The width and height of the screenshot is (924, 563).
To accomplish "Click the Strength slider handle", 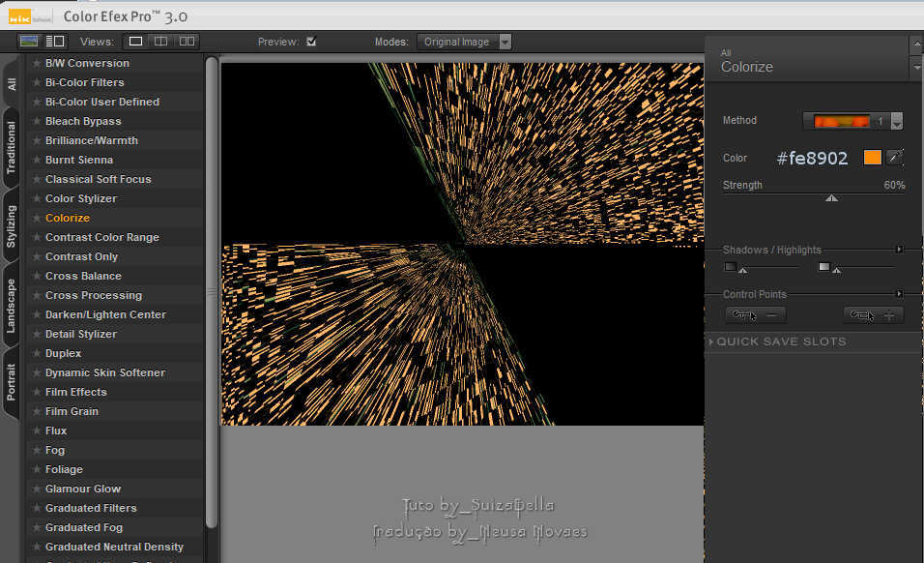I will (831, 198).
